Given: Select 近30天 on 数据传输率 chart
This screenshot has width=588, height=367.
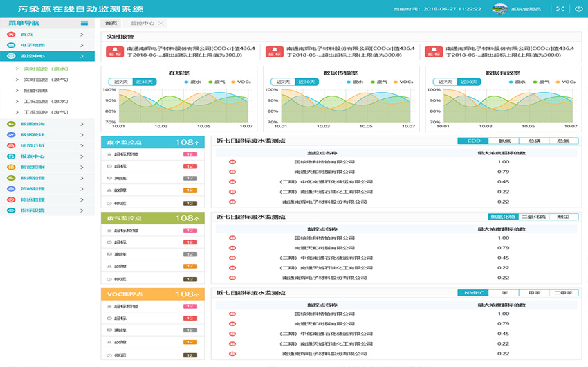Looking at the screenshot, I should point(306,82).
